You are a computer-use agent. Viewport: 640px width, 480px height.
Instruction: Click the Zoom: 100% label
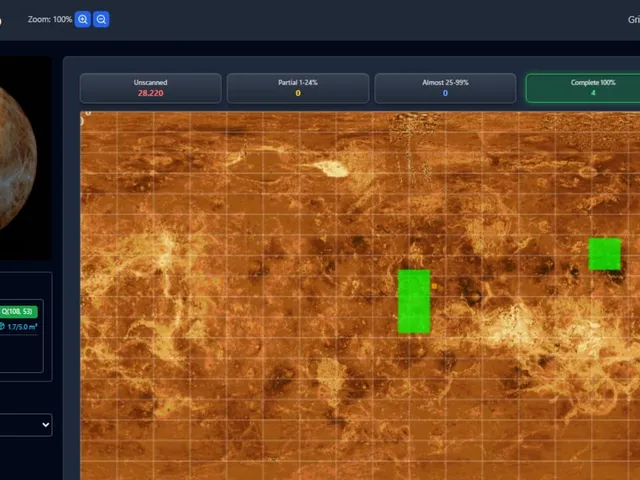coord(50,19)
